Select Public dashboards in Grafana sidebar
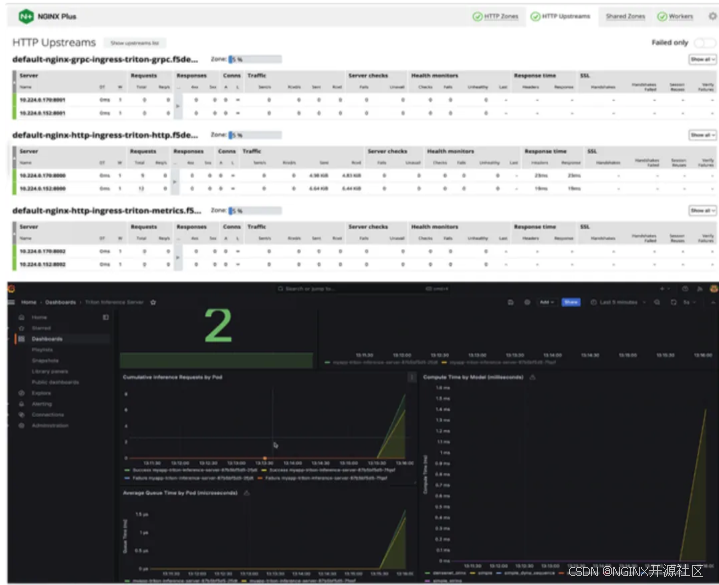The height and width of the screenshot is (585, 719). pos(55,382)
